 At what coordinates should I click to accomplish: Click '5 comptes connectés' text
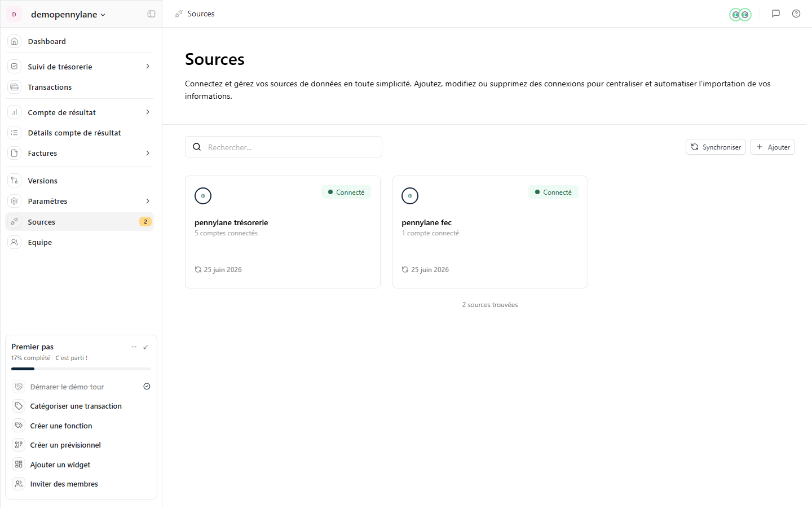(x=226, y=233)
